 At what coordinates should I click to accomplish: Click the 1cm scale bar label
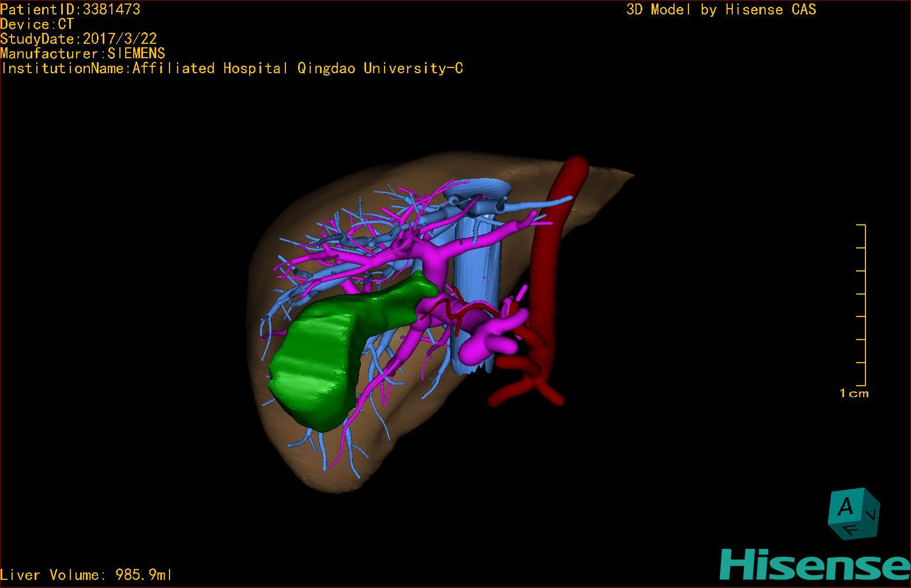point(853,394)
